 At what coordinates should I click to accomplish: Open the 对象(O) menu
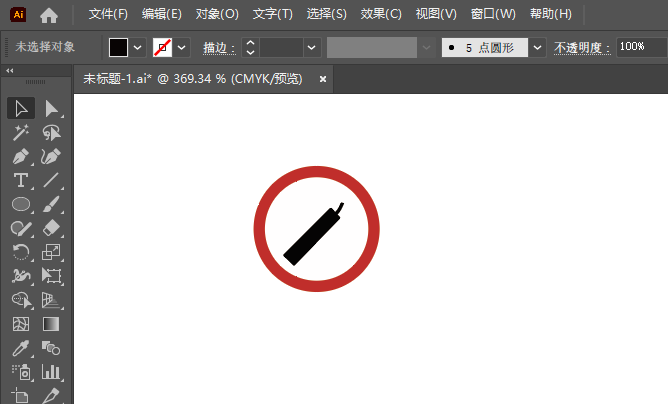[217, 14]
